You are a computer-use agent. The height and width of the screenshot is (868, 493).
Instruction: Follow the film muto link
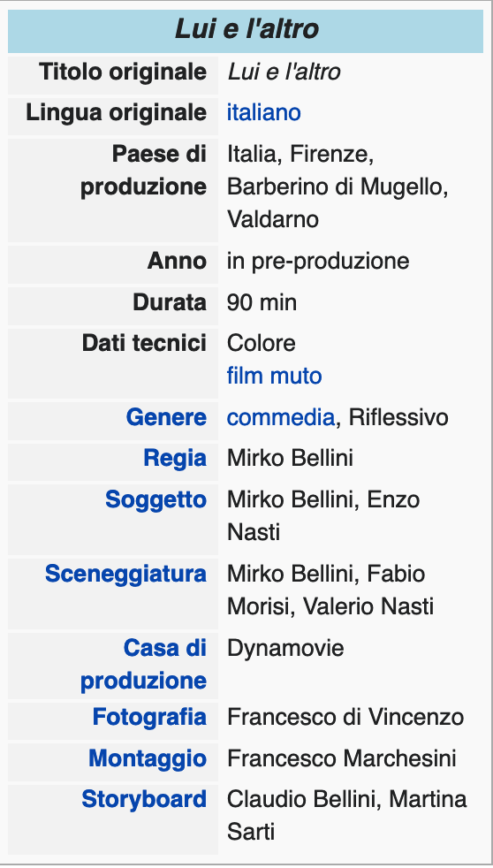click(x=275, y=376)
